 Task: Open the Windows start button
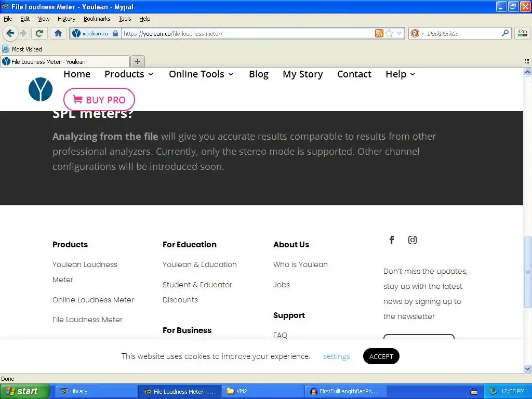[25, 391]
